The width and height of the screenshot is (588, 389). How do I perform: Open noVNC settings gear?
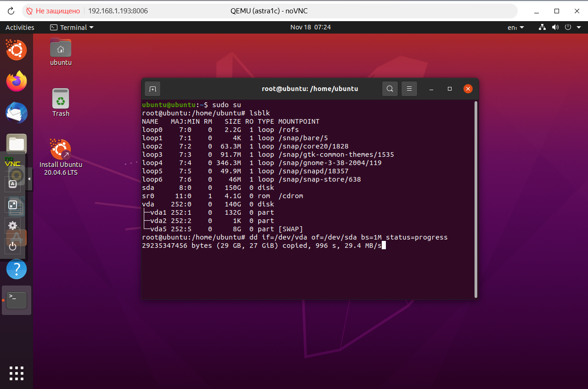(x=13, y=225)
